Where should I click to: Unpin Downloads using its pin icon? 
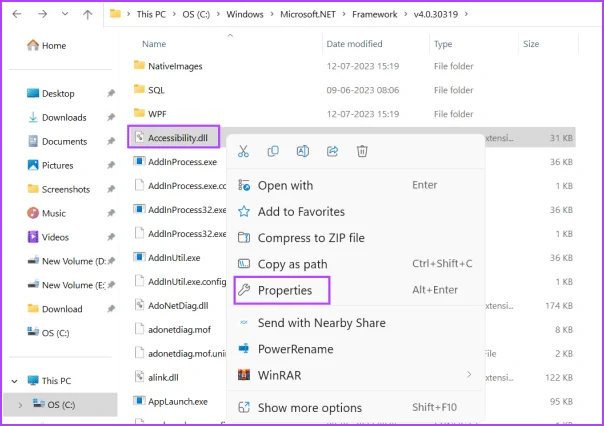click(x=111, y=117)
